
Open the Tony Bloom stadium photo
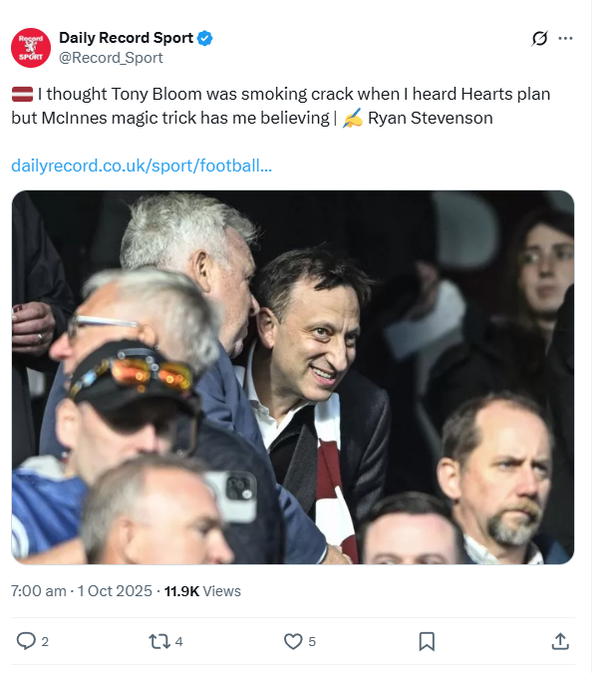(x=293, y=377)
